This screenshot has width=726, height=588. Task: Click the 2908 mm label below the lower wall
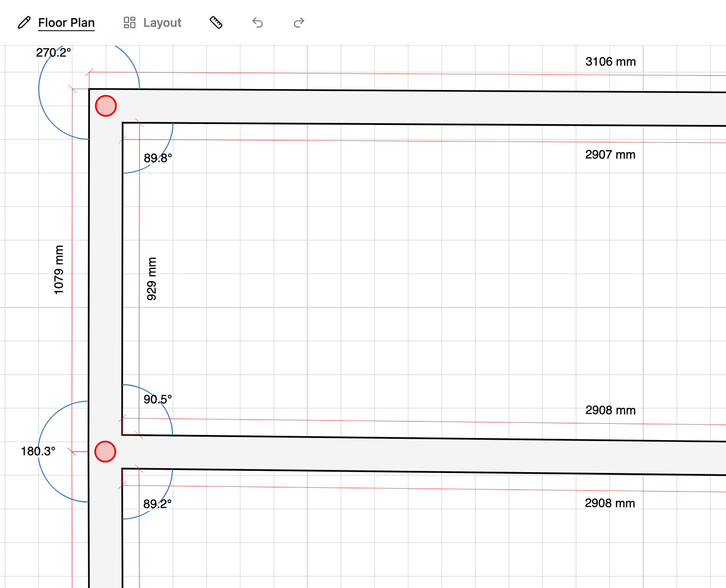coord(610,503)
